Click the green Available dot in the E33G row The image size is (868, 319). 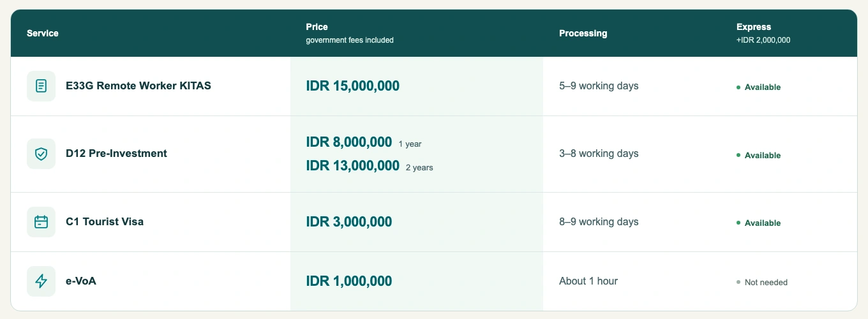(x=738, y=87)
